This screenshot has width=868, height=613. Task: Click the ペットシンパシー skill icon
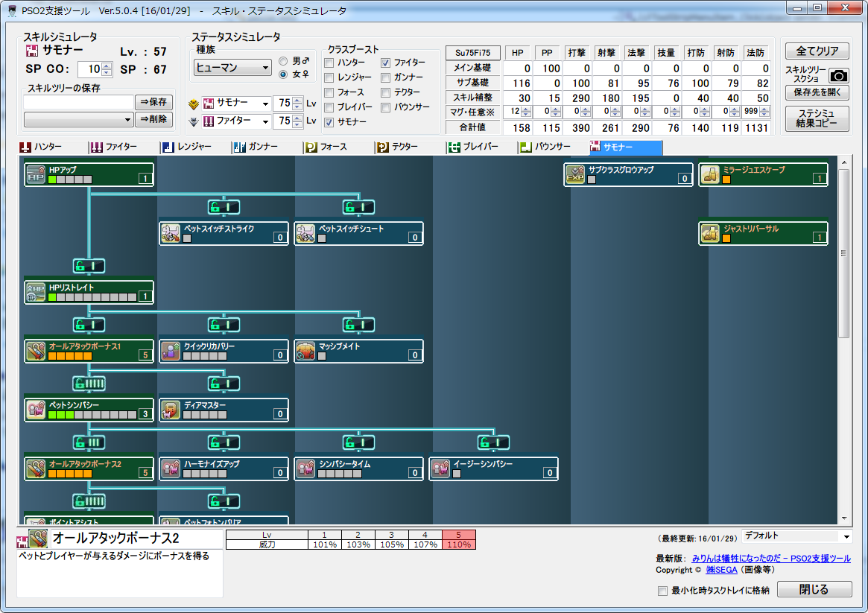pos(36,410)
